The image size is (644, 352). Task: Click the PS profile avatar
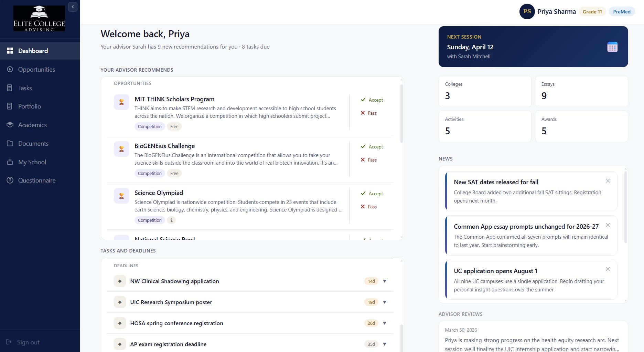click(527, 12)
